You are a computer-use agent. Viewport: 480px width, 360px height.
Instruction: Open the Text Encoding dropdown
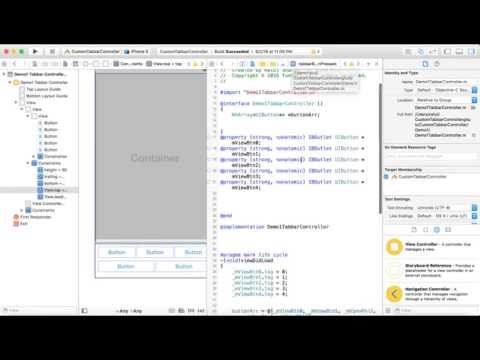446,207
